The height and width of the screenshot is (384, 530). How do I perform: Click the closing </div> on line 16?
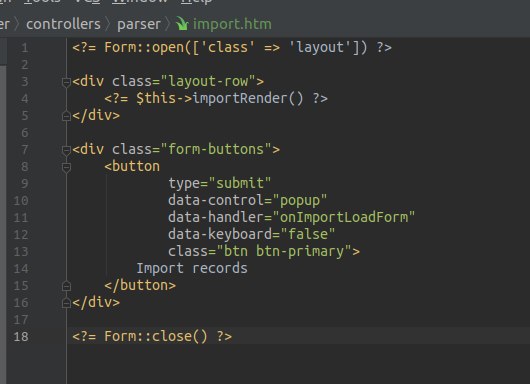coord(96,302)
